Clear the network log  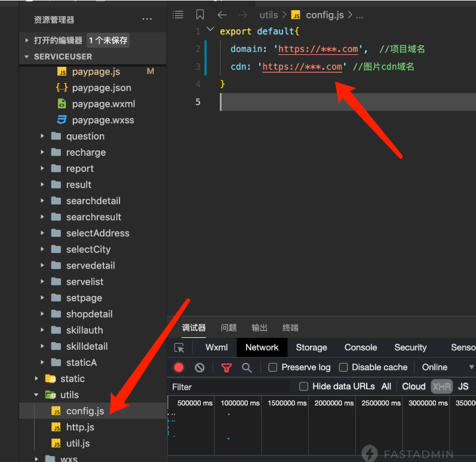pos(199,367)
